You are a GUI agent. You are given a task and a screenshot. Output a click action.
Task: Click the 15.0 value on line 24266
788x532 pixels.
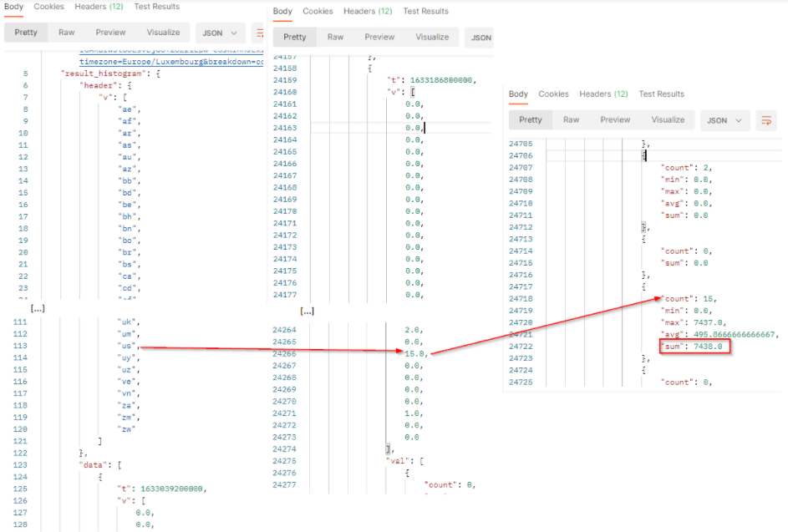point(415,353)
